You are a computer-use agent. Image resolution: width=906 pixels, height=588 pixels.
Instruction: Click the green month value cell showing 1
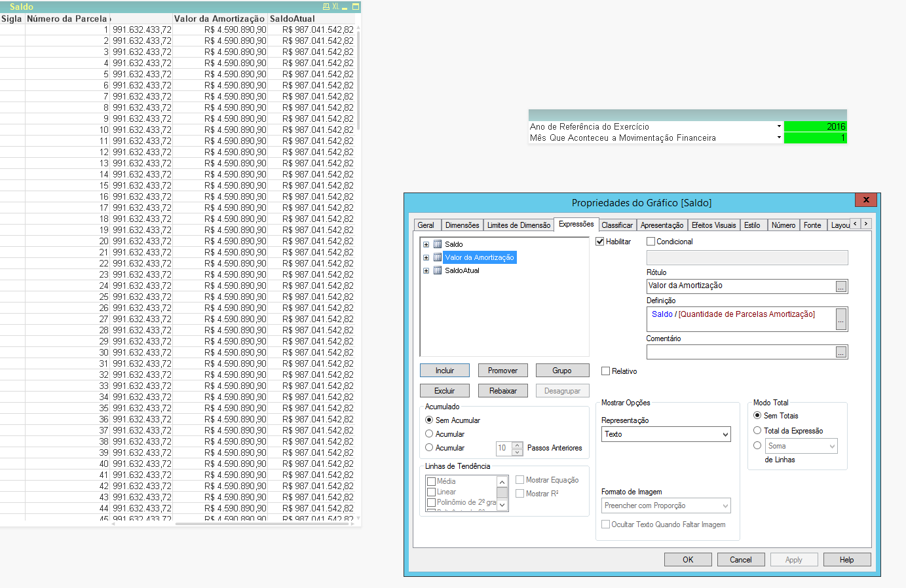pos(816,138)
